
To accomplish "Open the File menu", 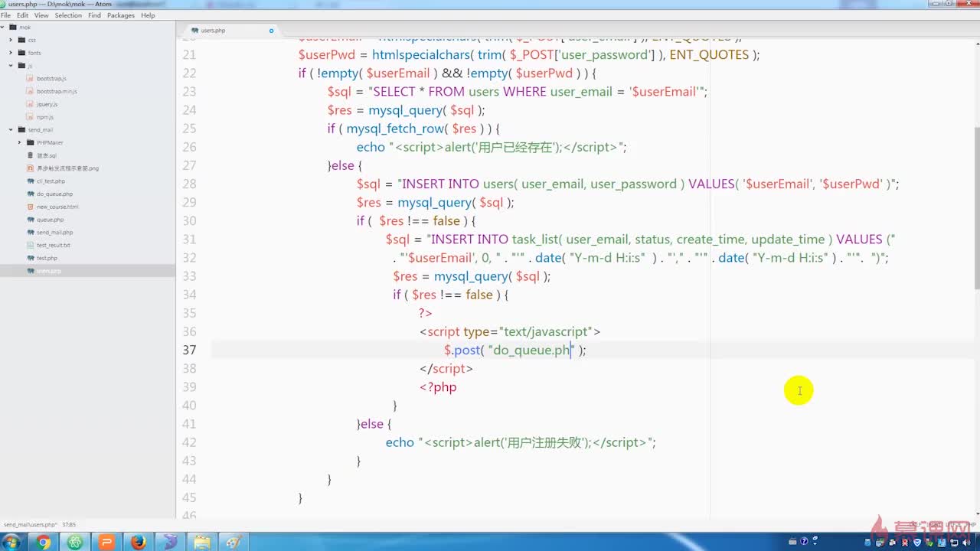I will point(5,15).
